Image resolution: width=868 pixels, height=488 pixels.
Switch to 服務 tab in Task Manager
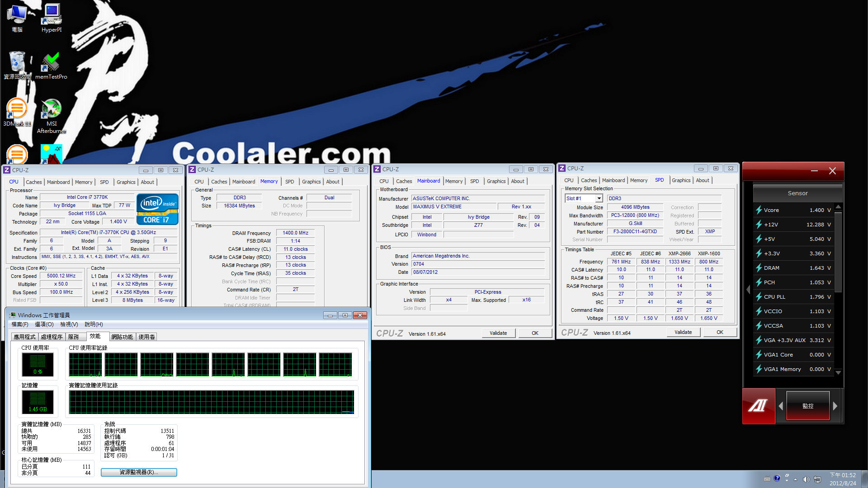point(74,337)
